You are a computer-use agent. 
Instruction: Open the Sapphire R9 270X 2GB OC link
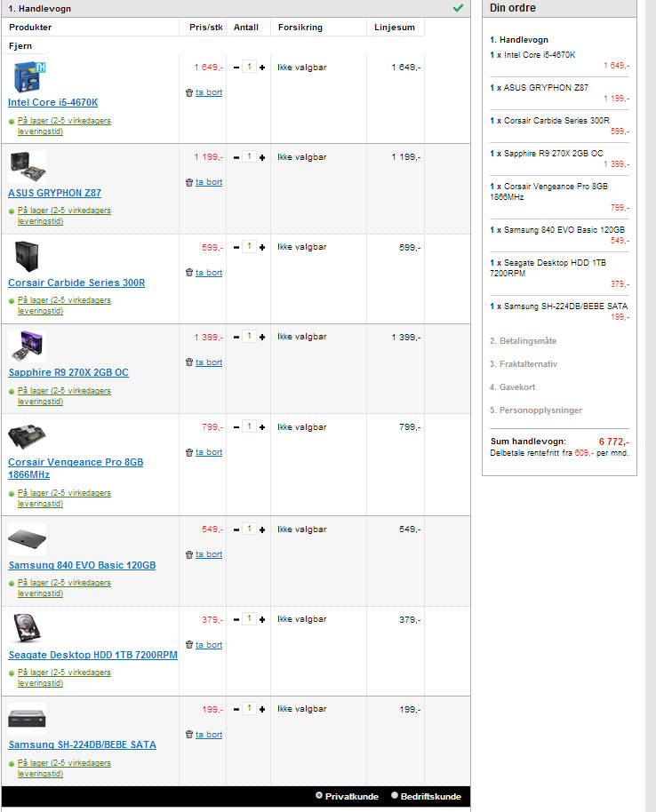(x=68, y=372)
